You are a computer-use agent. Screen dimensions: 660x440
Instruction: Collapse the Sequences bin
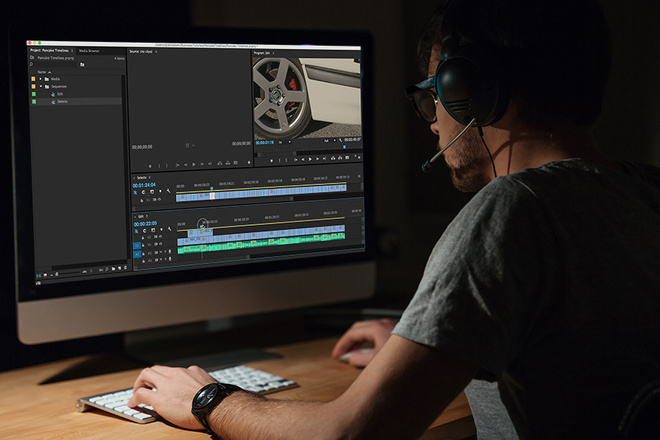(x=41, y=86)
